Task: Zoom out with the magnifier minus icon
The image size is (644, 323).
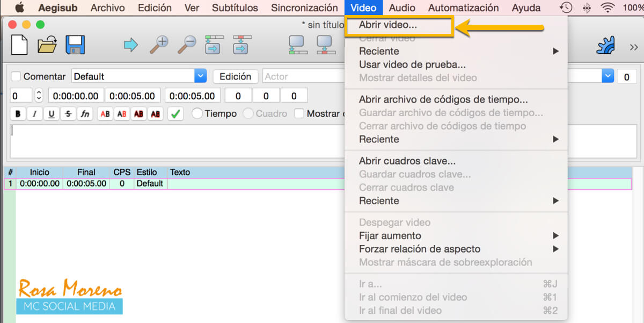Action: pos(187,45)
